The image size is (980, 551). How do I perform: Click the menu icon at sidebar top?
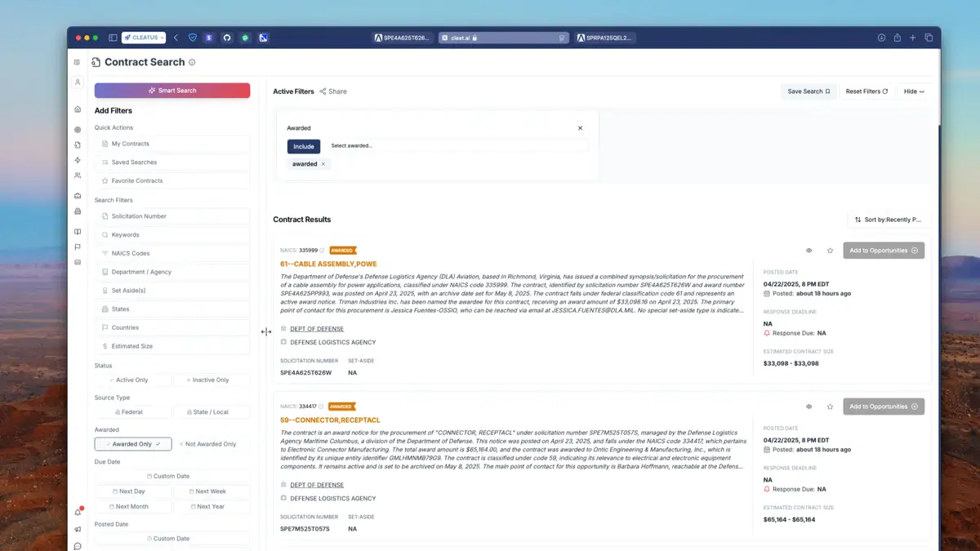click(78, 62)
